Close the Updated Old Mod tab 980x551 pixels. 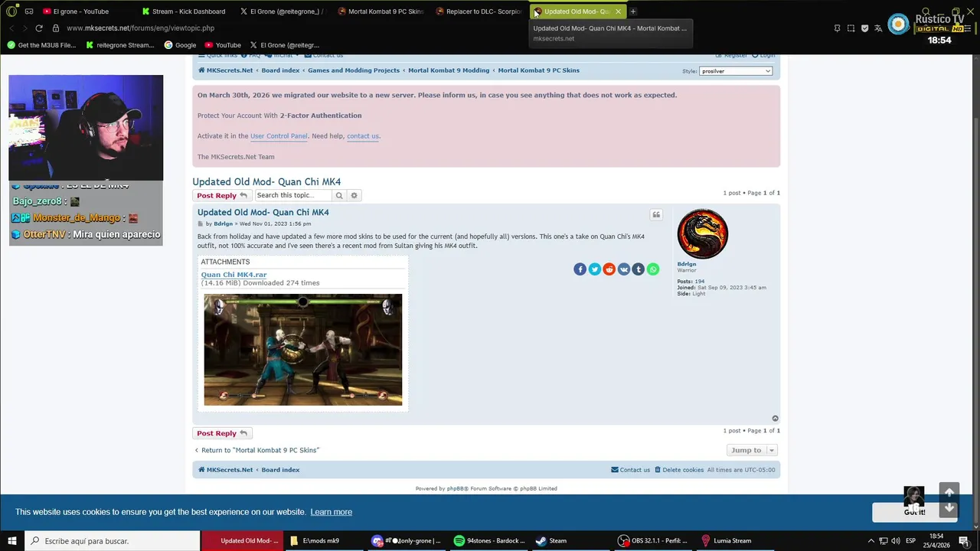[618, 11]
